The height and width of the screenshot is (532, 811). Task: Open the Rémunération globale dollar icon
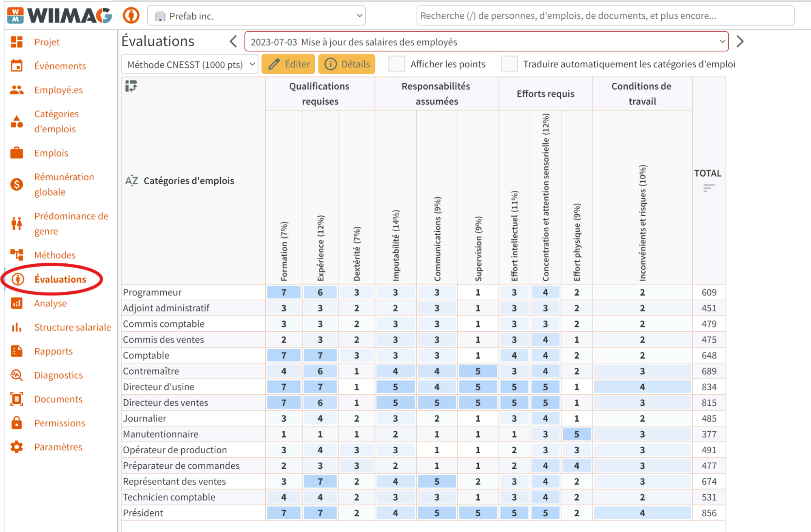(17, 185)
